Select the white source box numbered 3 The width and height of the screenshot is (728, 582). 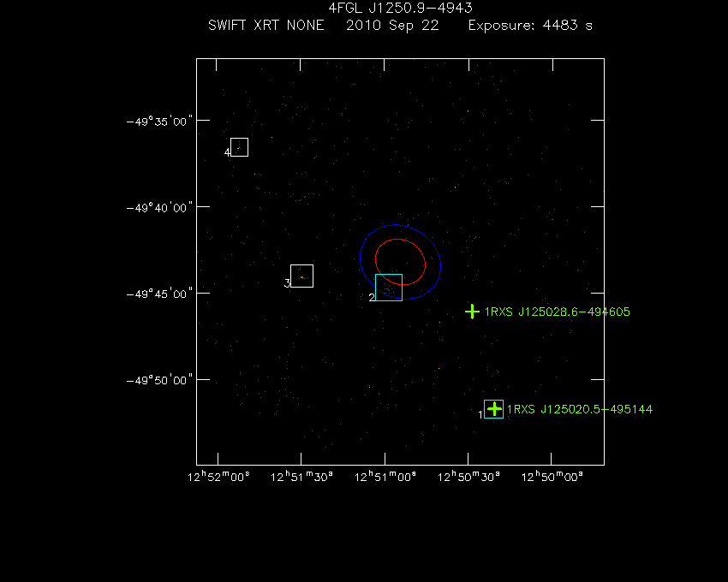pos(301,276)
